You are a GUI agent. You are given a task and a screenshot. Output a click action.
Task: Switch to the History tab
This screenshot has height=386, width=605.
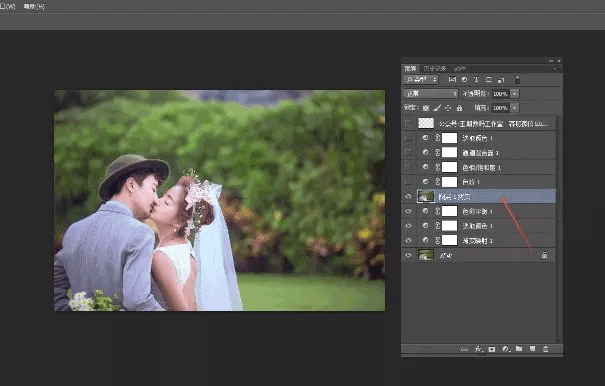[x=435, y=69]
